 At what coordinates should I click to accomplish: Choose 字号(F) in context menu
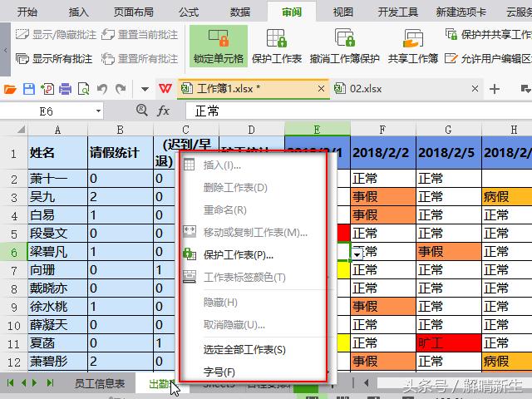[253, 372]
